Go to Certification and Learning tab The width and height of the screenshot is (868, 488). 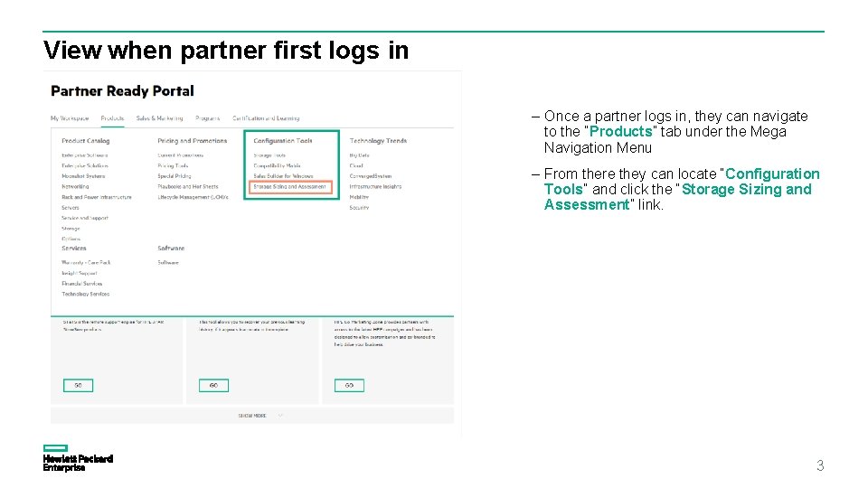pyautogui.click(x=266, y=118)
